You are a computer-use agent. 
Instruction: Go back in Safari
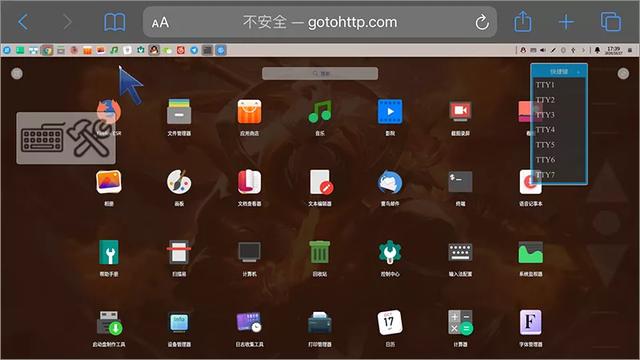23,22
